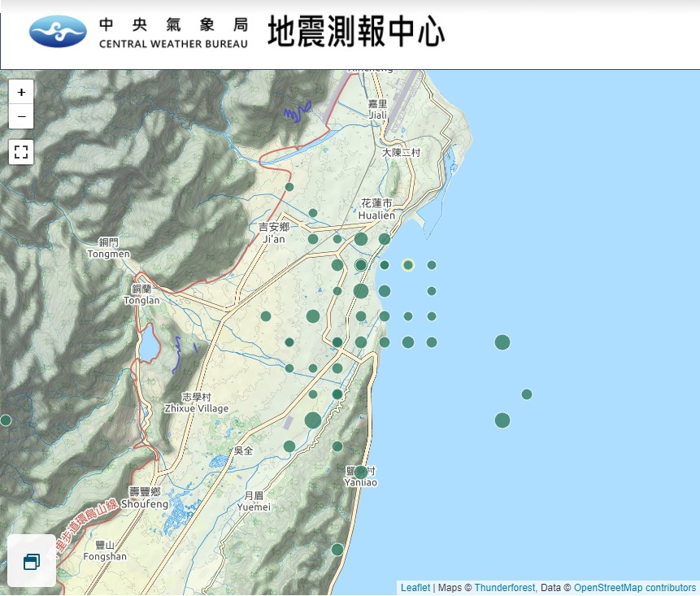Click the Jiali place label
Screen dimensions: 700x596
click(378, 110)
